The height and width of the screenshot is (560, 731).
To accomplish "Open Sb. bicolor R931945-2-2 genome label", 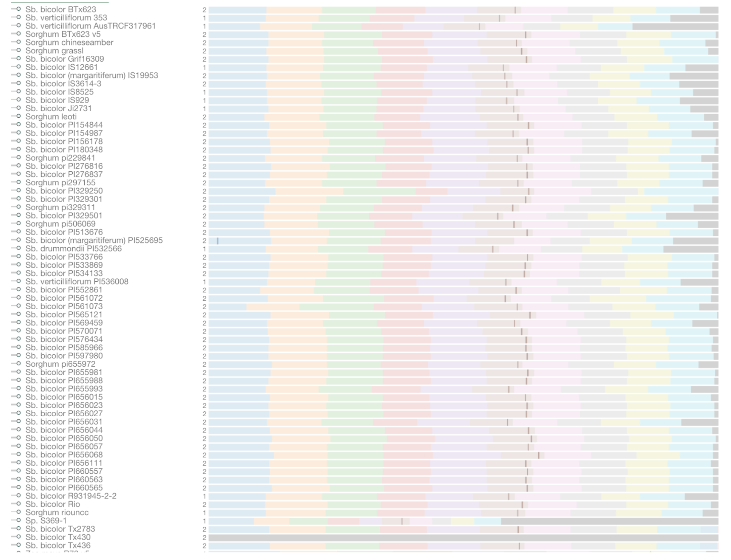I will (x=71, y=496).
